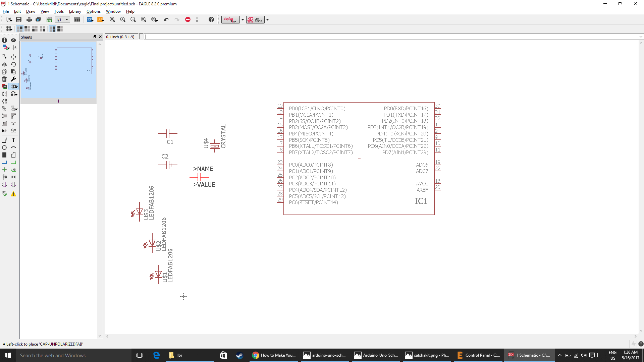Open the Draw menu
The height and width of the screenshot is (362, 644).
pyautogui.click(x=31, y=11)
